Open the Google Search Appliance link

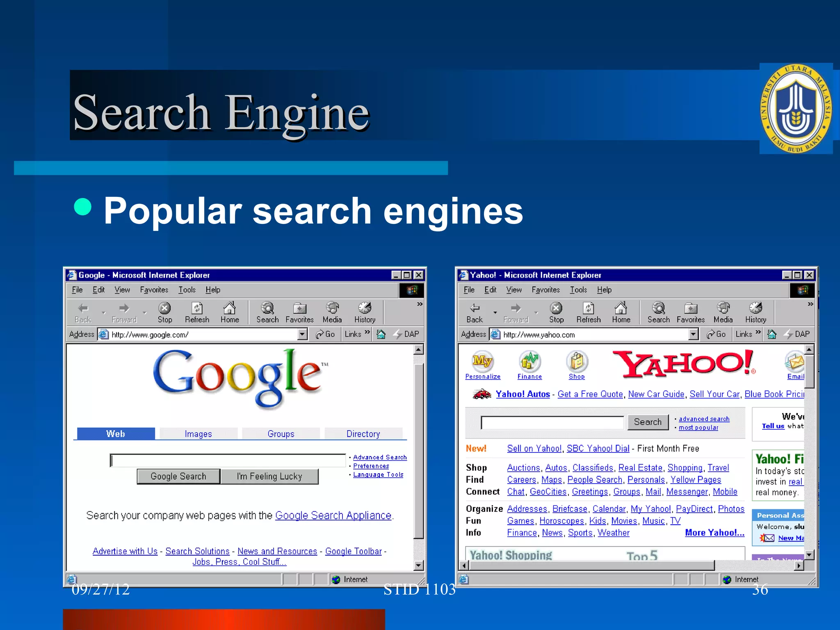pyautogui.click(x=333, y=515)
